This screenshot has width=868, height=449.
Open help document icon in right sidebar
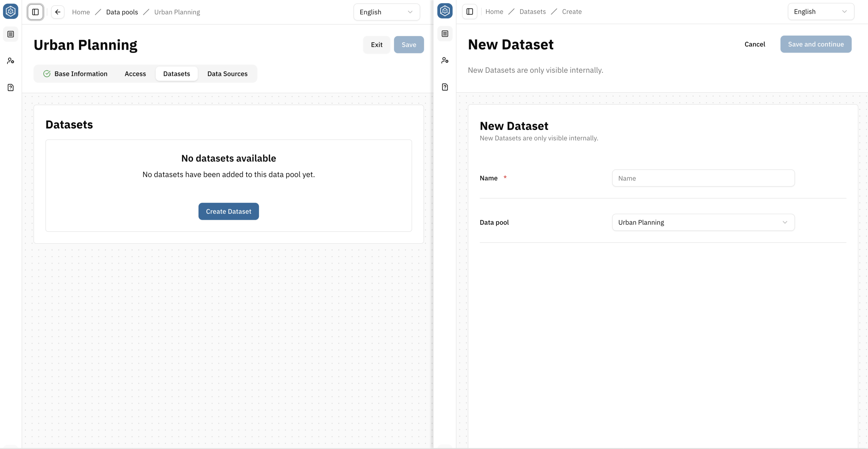pos(445,87)
